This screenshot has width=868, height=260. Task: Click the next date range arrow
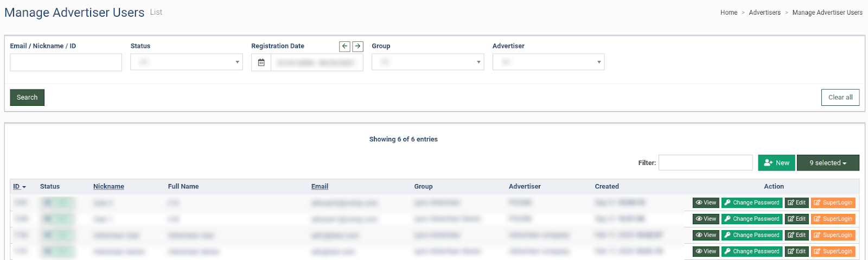(358, 46)
